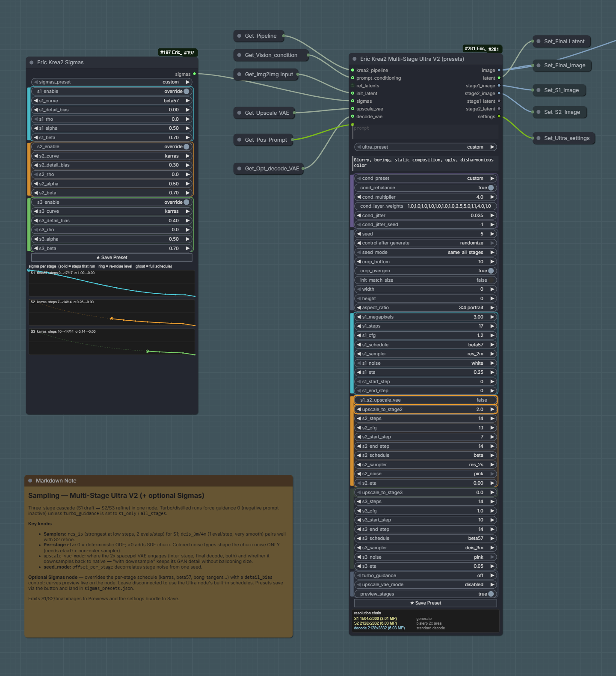Click the #281 Eric_ node badge
The height and width of the screenshot is (676, 616).
[x=482, y=49]
